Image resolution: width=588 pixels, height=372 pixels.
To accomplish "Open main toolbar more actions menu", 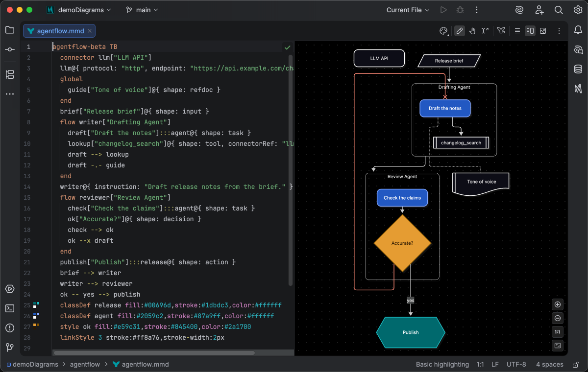I will (476, 10).
